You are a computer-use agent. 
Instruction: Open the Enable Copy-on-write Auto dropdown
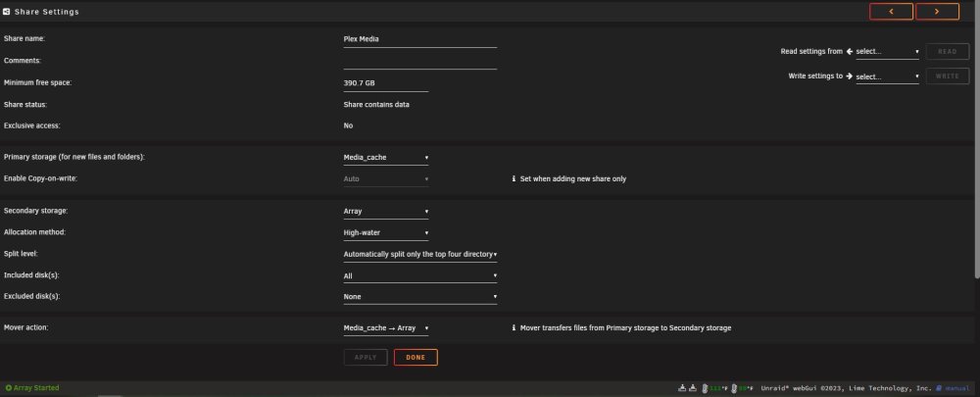click(385, 178)
